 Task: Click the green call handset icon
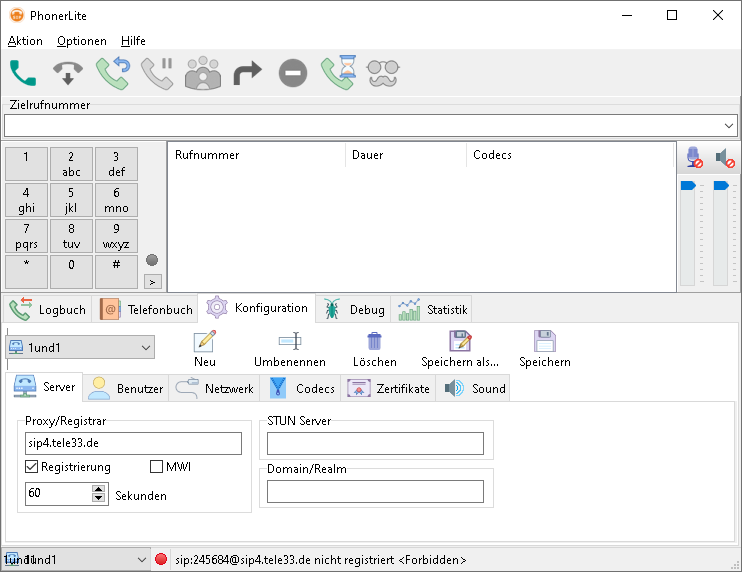(23, 73)
